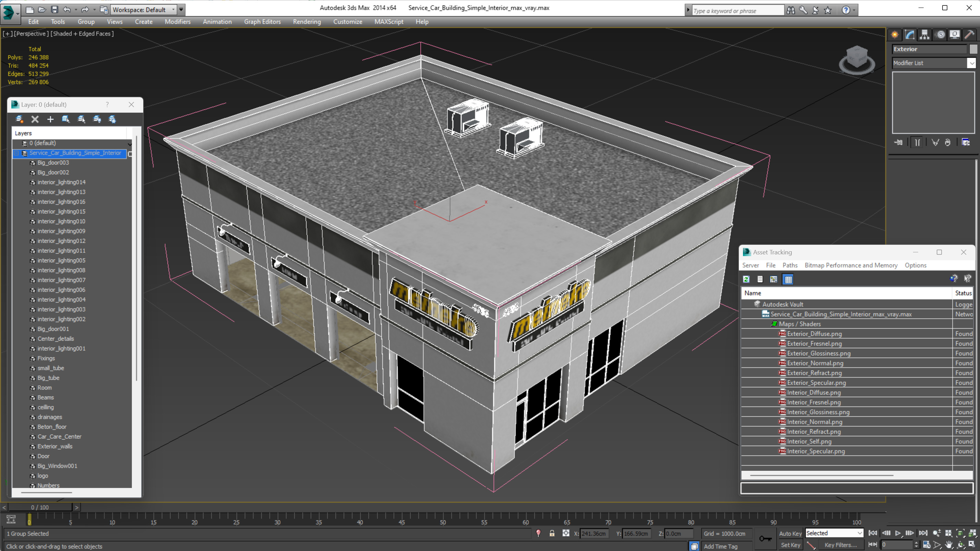Click Go to Start playback button
Viewport: 980px width, 551px height.
pyautogui.click(x=873, y=533)
